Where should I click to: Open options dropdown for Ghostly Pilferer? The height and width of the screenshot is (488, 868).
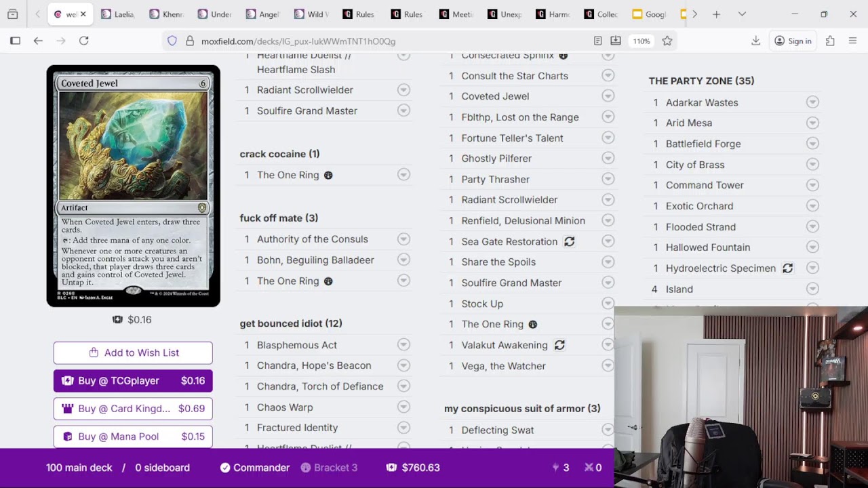608,159
